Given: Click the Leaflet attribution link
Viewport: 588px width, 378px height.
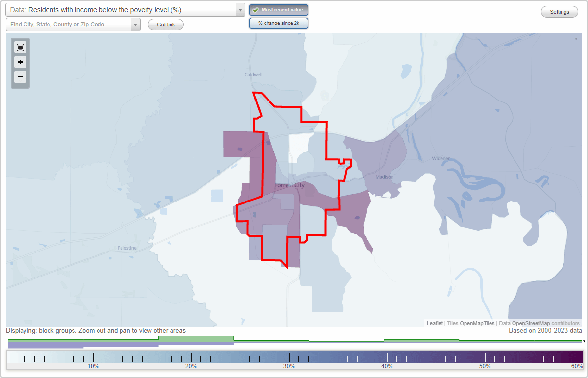Looking at the screenshot, I should click(434, 323).
